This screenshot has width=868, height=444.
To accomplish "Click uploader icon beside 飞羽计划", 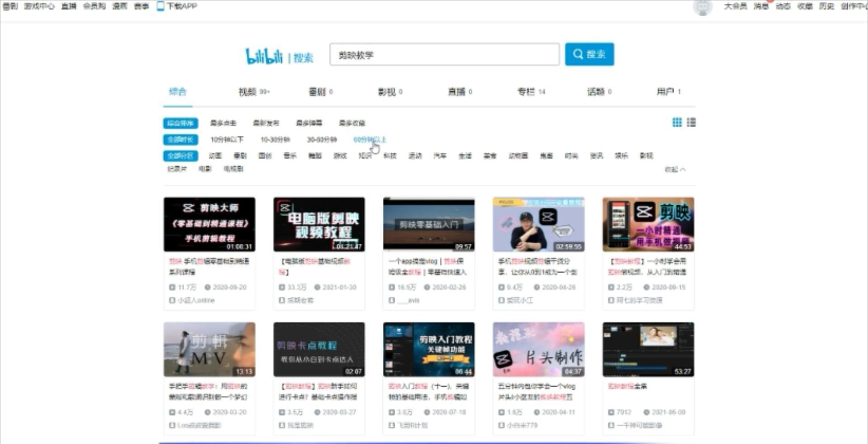I will [x=392, y=425].
